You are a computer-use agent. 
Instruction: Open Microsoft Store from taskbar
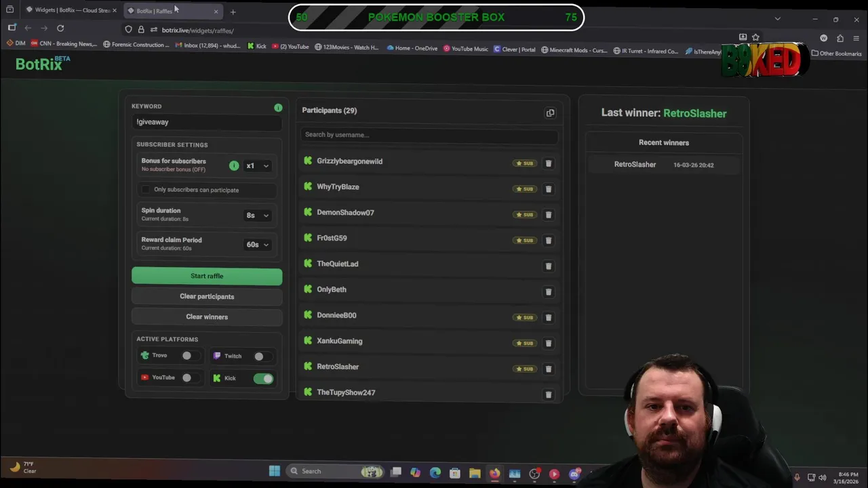(x=455, y=473)
